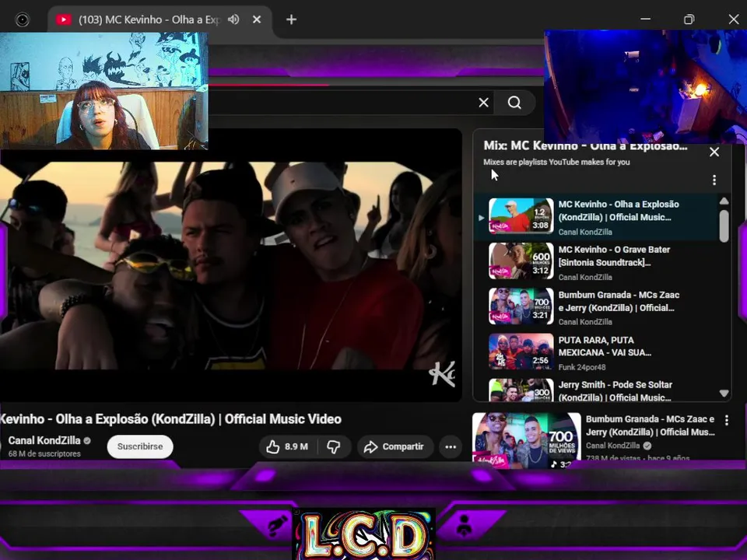The height and width of the screenshot is (560, 747).
Task: Click the now-playing arrow beside the first playlist item
Action: [481, 218]
